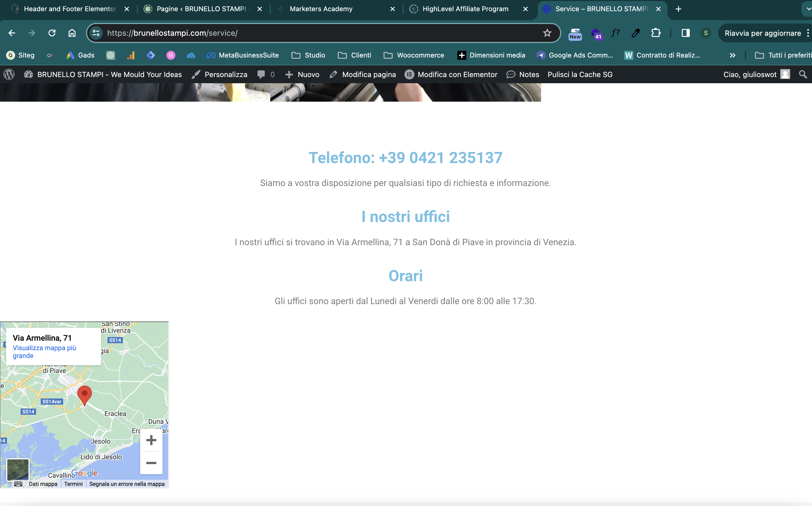The image size is (812, 506).
Task: Zoom in on the Google map
Action: click(151, 440)
